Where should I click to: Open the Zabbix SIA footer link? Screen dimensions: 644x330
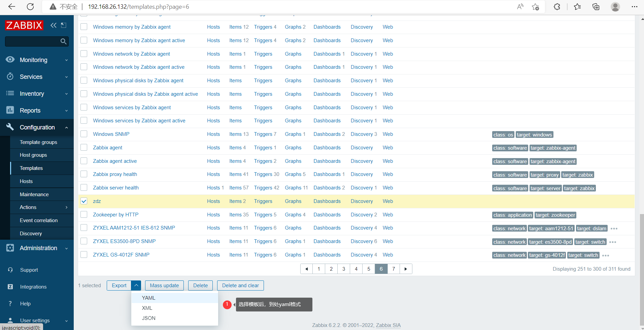(388, 325)
